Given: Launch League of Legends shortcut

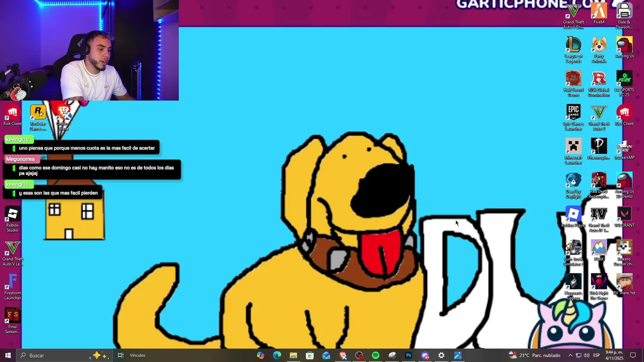Looking at the screenshot, I should [574, 50].
